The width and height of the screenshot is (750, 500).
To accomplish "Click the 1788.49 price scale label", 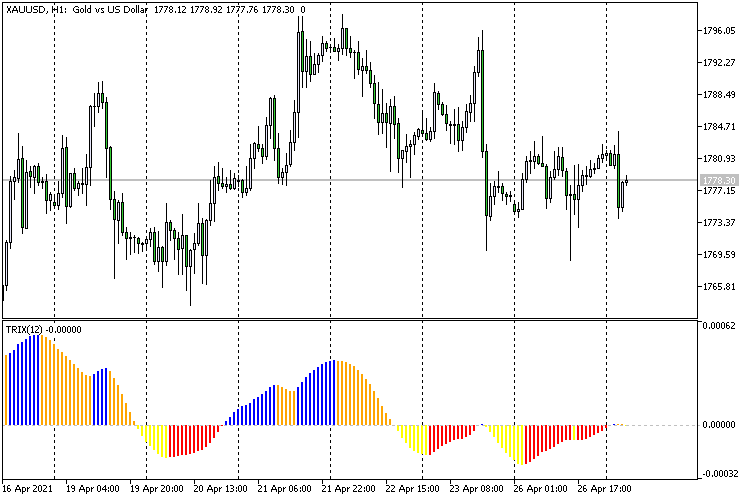I will click(719, 95).
